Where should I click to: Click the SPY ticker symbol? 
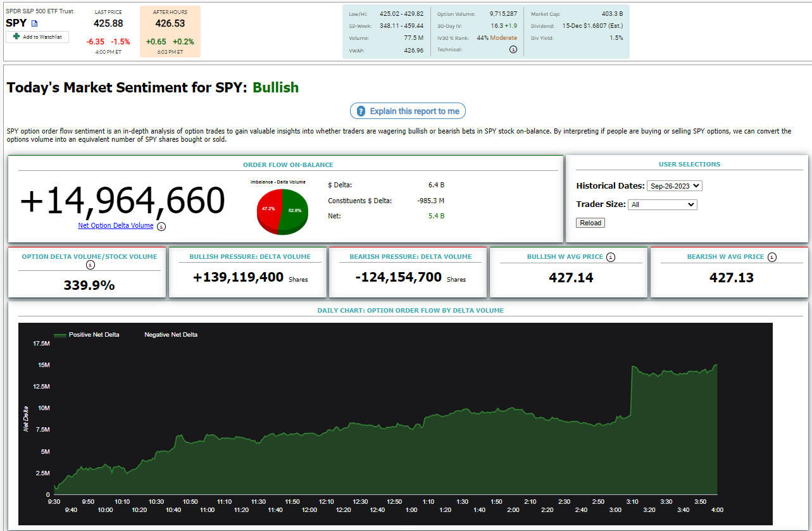(x=16, y=23)
